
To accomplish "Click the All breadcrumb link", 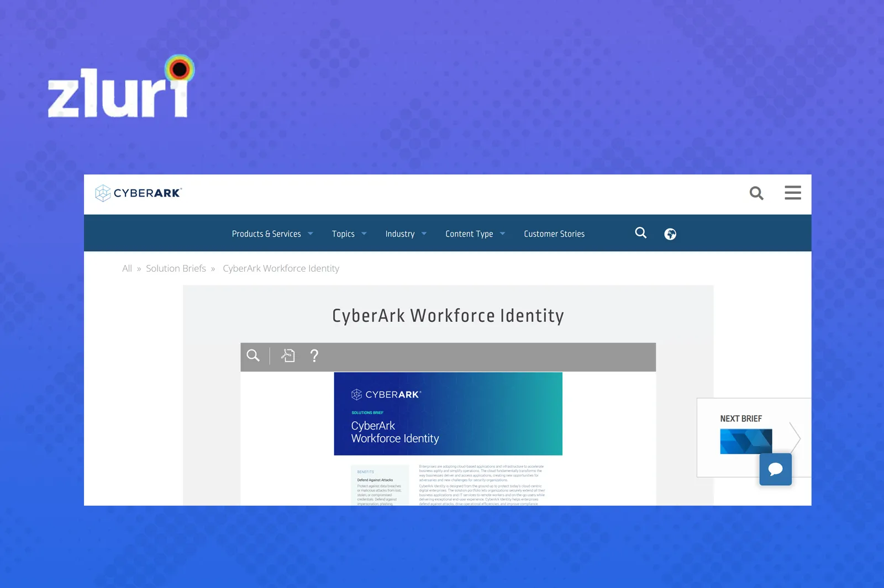I will (127, 268).
